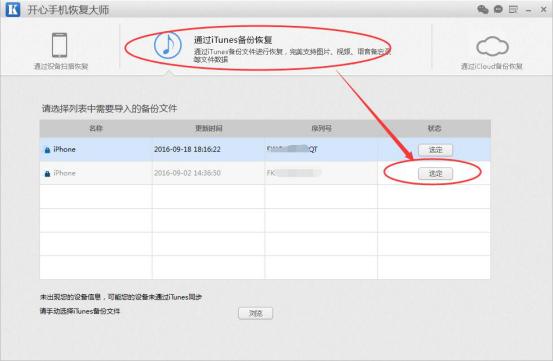Click the 序列号 column header

[x=321, y=128]
